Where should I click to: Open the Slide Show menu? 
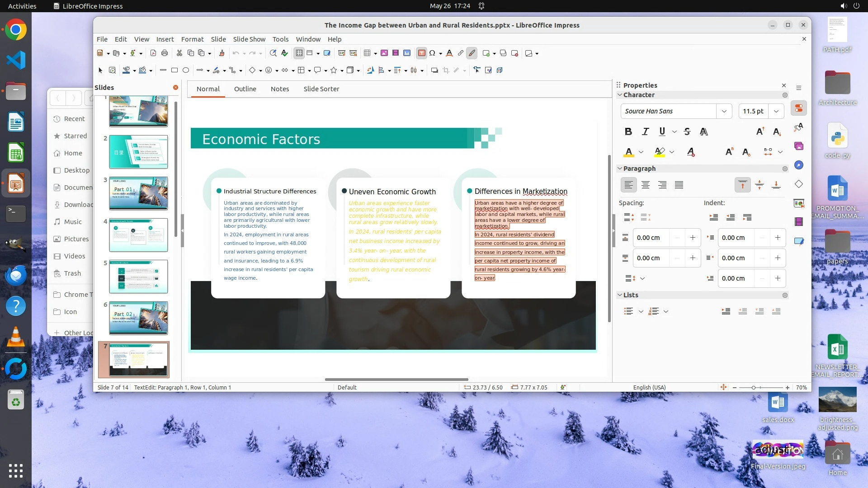[x=249, y=39]
